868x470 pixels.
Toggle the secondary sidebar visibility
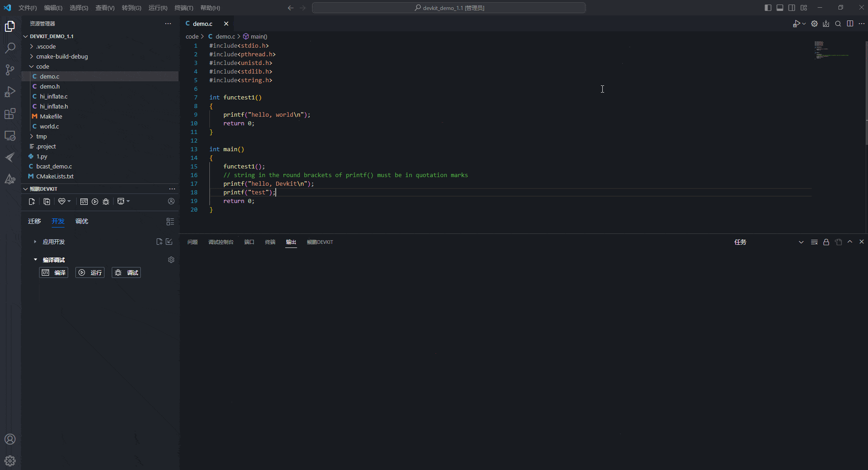(x=792, y=8)
